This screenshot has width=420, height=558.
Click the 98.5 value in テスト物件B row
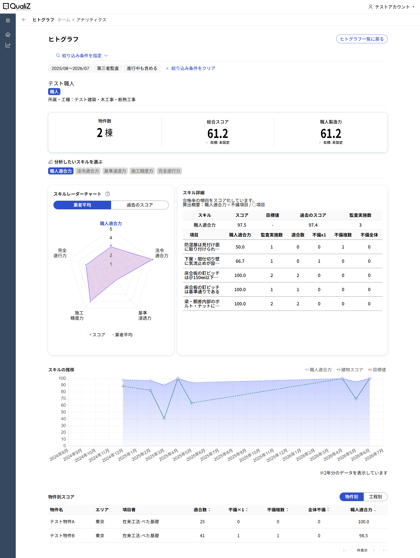point(363,536)
